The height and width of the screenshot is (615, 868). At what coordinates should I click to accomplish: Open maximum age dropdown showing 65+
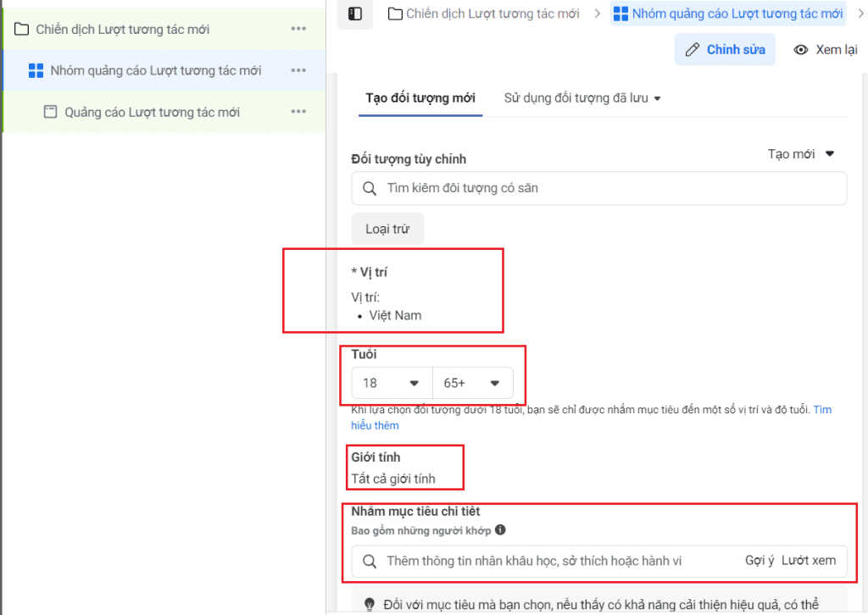[472, 383]
